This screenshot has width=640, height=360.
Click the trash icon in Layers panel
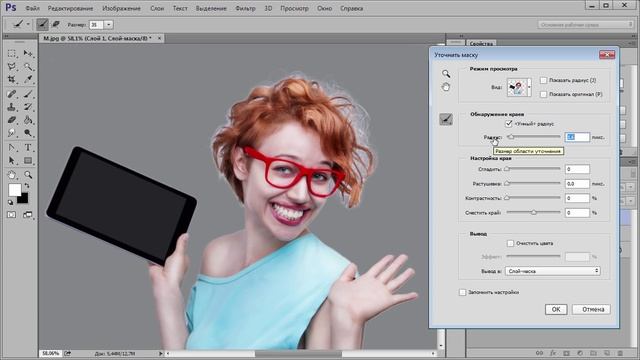[620, 353]
